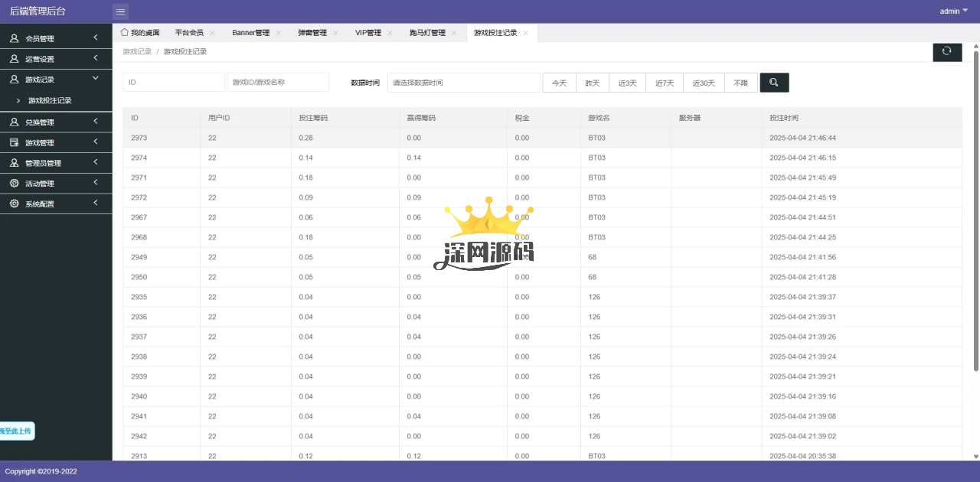Viewport: 980px width, 482px height.
Task: Click the 系统配置 gear icon
Action: [x=14, y=204]
